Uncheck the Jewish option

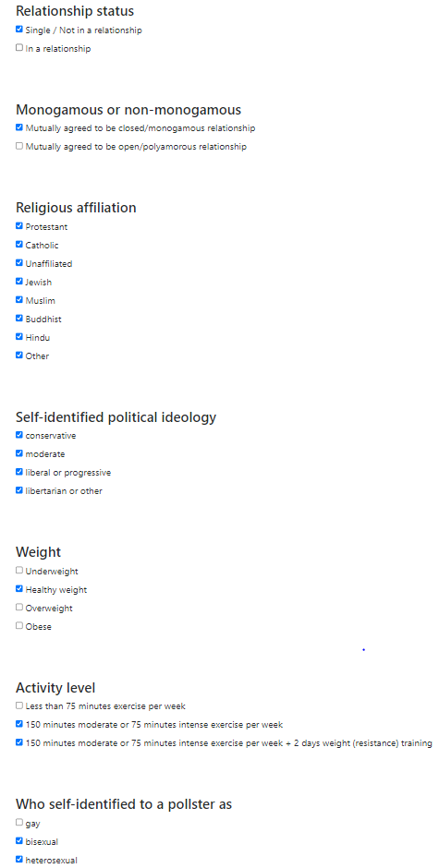click(x=19, y=282)
